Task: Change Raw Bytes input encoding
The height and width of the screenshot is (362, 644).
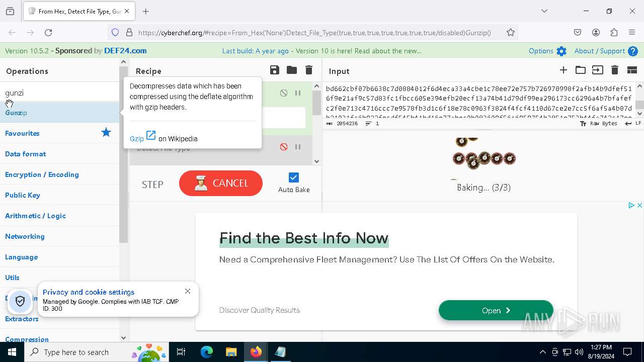Action: pyautogui.click(x=599, y=123)
